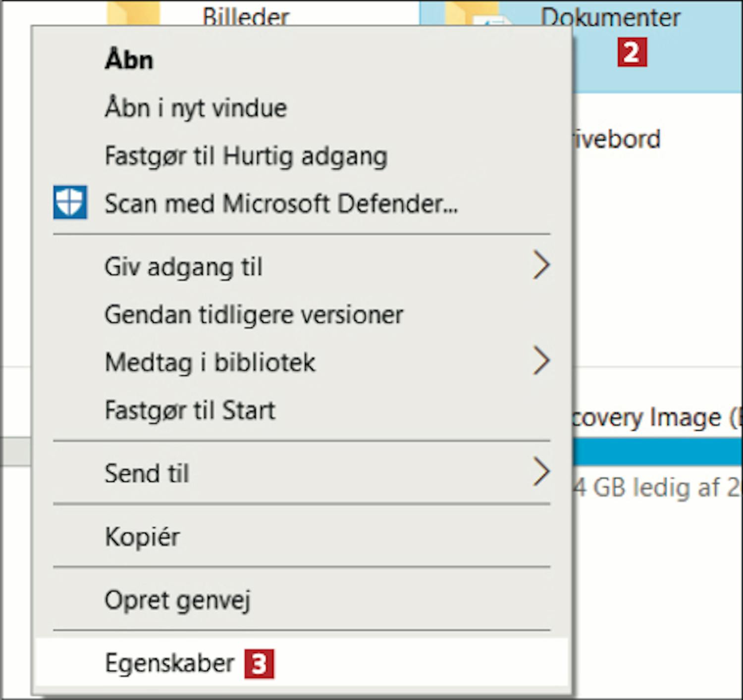Image resolution: width=743 pixels, height=700 pixels.
Task: Select Åbn i nyt vindue
Action: pyautogui.click(x=196, y=108)
